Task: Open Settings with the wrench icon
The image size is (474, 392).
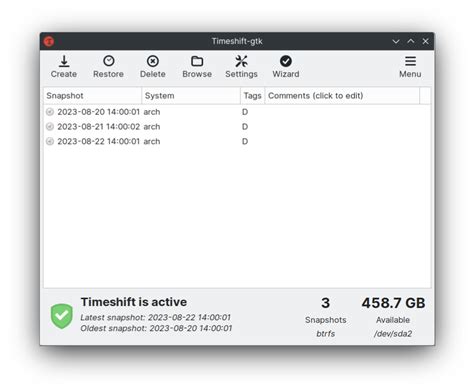Action: pos(241,61)
